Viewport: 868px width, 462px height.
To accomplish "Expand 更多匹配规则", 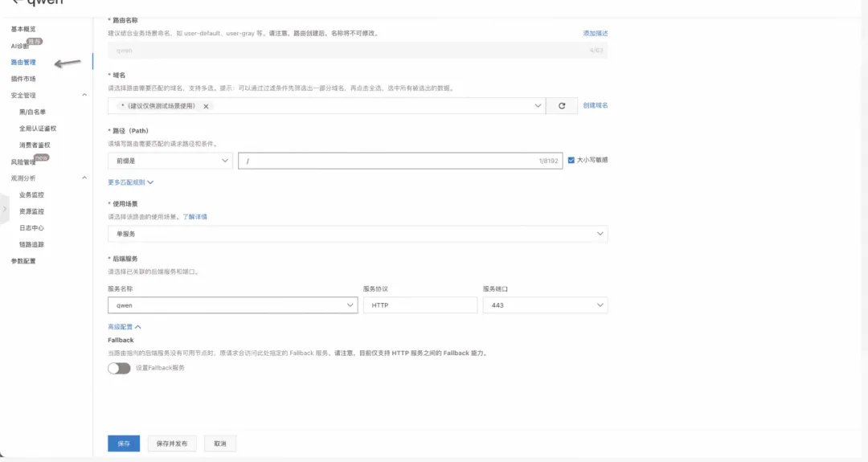I will click(x=131, y=182).
